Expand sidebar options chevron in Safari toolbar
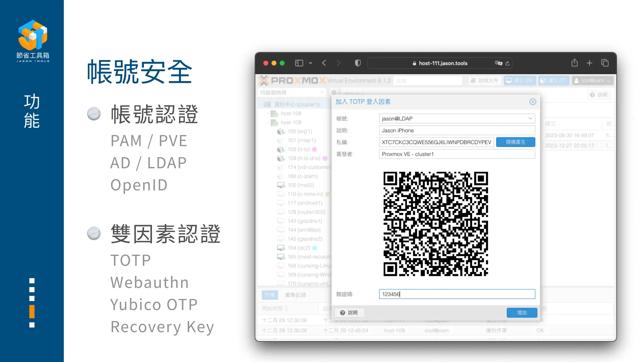This screenshot has height=362, width=644. coord(310,63)
